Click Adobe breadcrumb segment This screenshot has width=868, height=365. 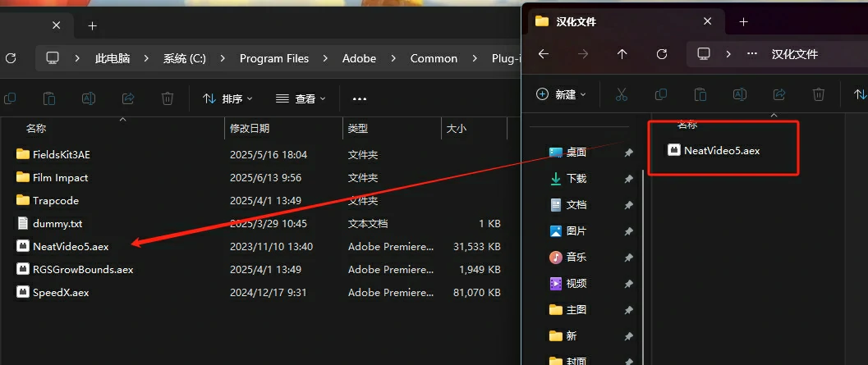[359, 58]
